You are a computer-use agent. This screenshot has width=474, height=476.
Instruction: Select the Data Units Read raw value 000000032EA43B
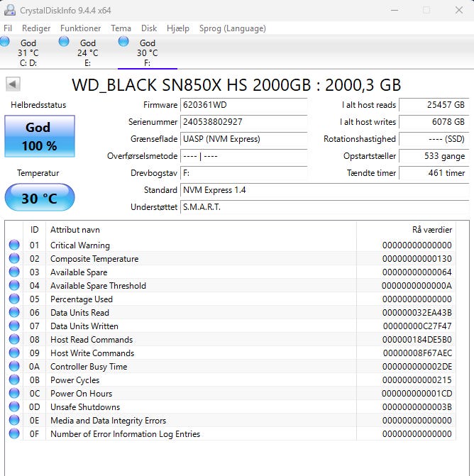(417, 313)
